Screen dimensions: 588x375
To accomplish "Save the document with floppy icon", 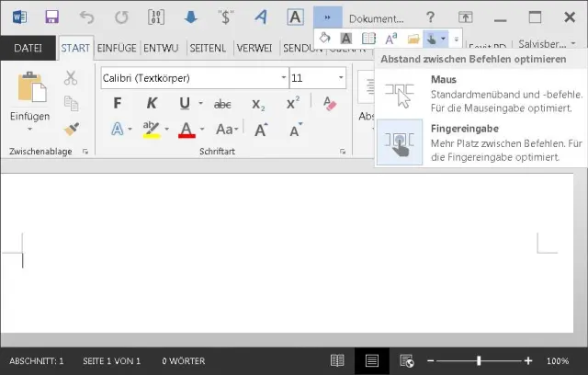I will click(51, 17).
